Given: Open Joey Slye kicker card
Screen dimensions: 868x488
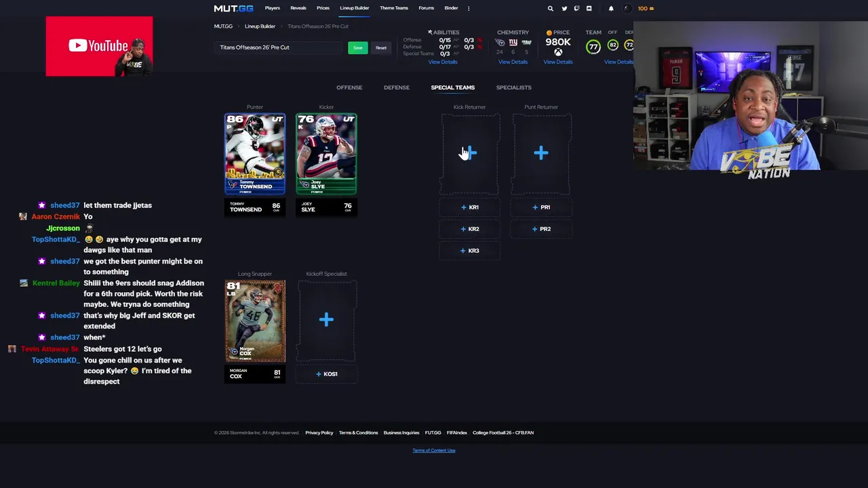Looking at the screenshot, I should (326, 154).
